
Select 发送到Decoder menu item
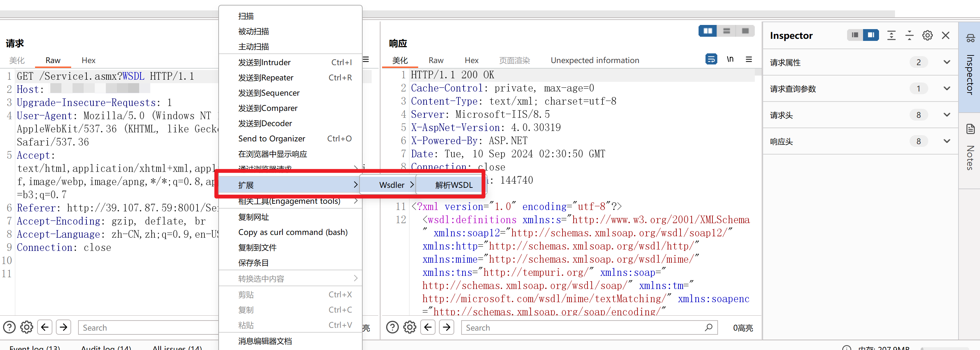(290, 123)
